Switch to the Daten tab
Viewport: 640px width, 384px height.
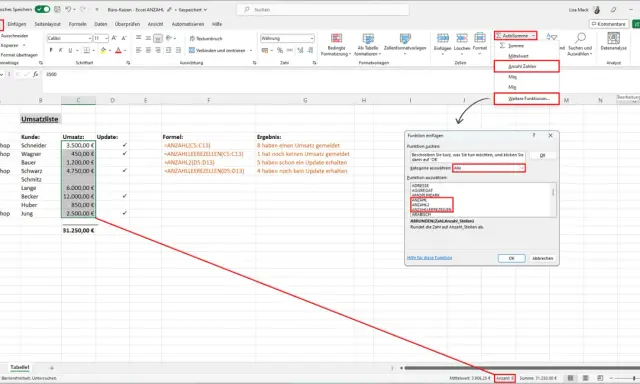pyautogui.click(x=101, y=24)
